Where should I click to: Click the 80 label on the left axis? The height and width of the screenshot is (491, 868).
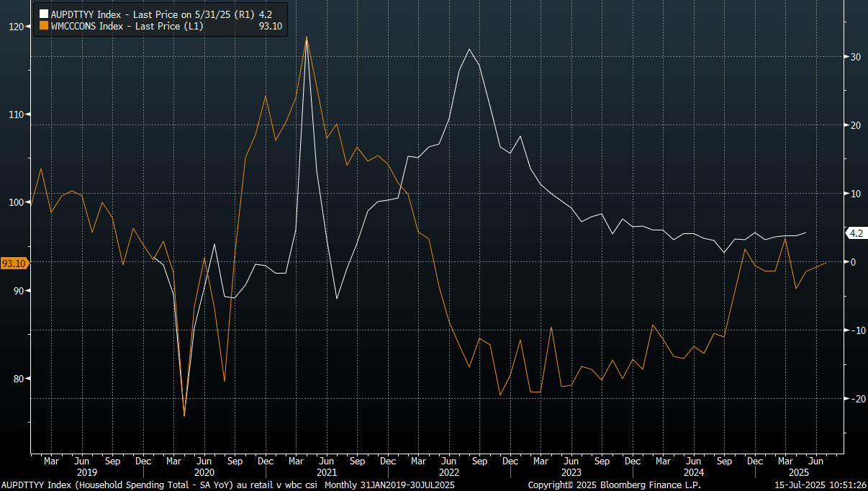(18, 379)
